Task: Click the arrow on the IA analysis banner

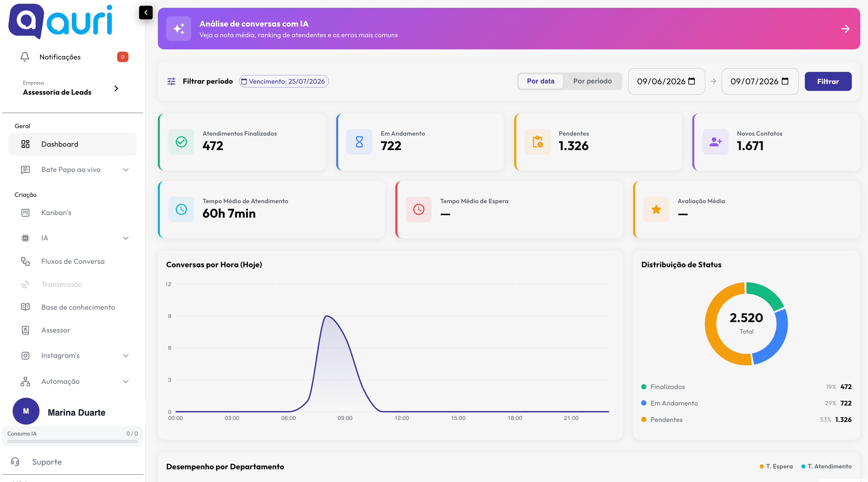Action: point(845,29)
